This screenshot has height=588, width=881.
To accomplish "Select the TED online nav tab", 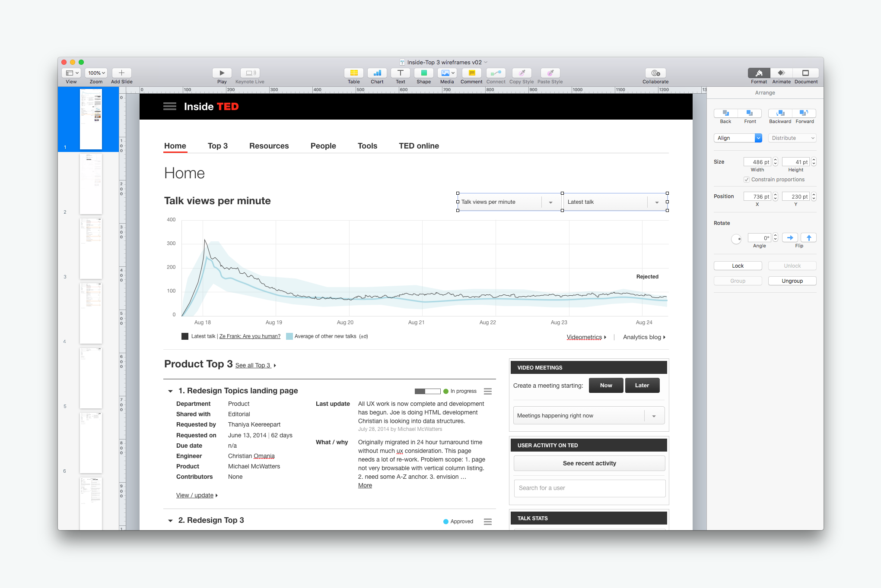I will 419,146.
